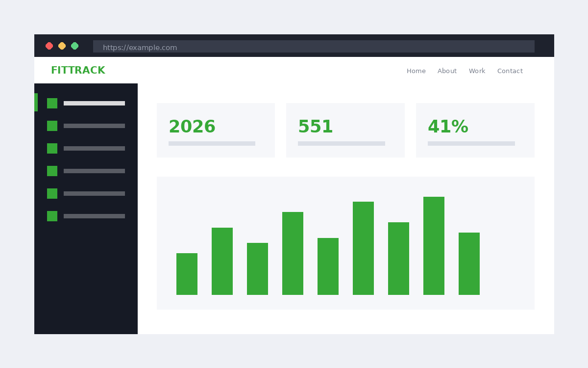Click the FITTRACK logo
Viewport: 588px width, 368px height.
(x=78, y=70)
